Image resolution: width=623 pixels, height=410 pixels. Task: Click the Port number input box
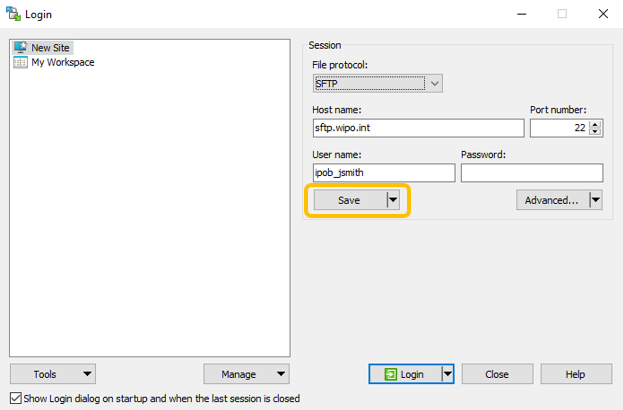559,128
